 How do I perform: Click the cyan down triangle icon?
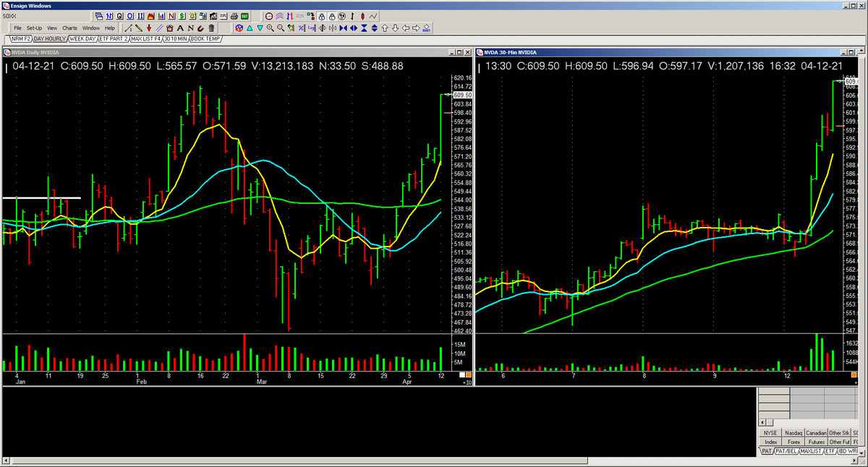260,28
